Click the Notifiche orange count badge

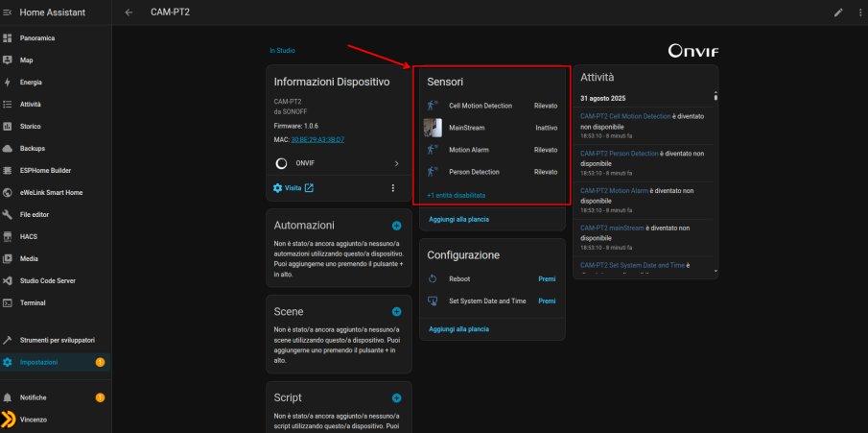click(x=100, y=397)
